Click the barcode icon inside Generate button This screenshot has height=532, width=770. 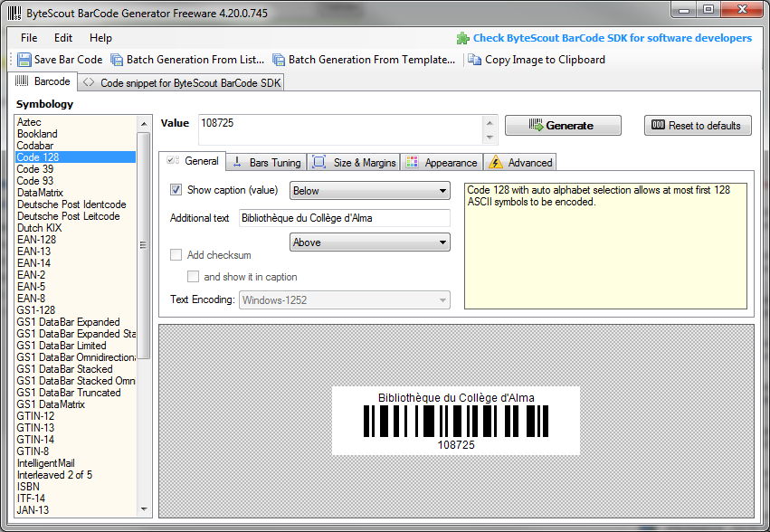tap(536, 125)
